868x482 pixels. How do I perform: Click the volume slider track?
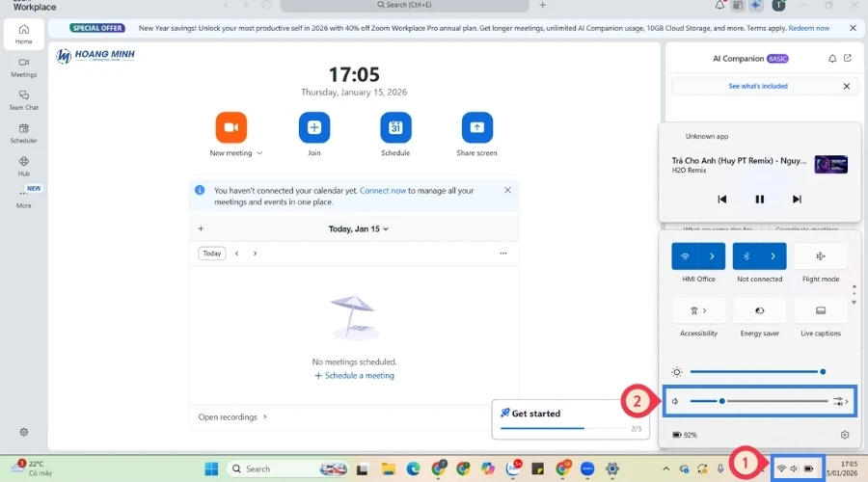click(x=772, y=401)
